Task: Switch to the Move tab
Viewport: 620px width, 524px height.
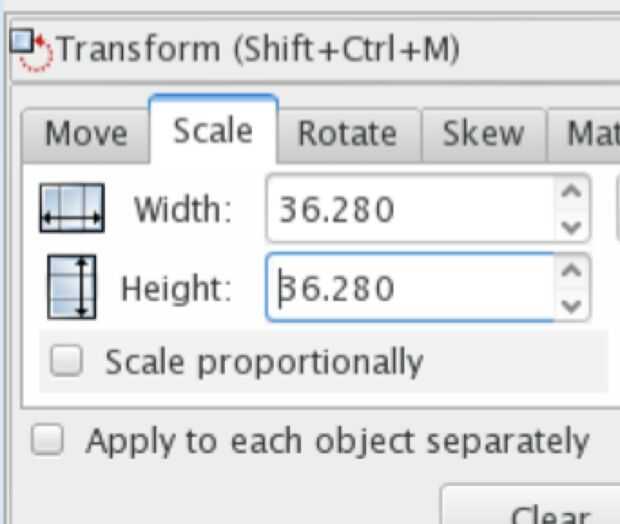Action: click(86, 134)
